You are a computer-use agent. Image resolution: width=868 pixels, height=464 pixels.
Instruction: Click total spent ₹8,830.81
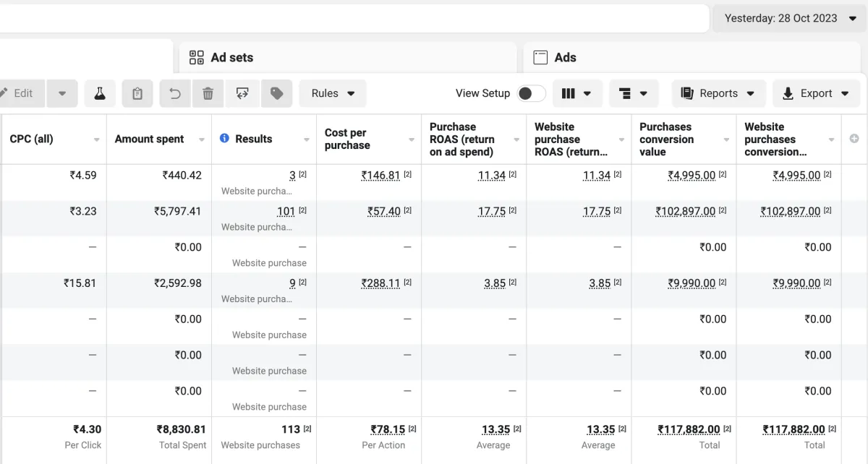click(x=181, y=429)
